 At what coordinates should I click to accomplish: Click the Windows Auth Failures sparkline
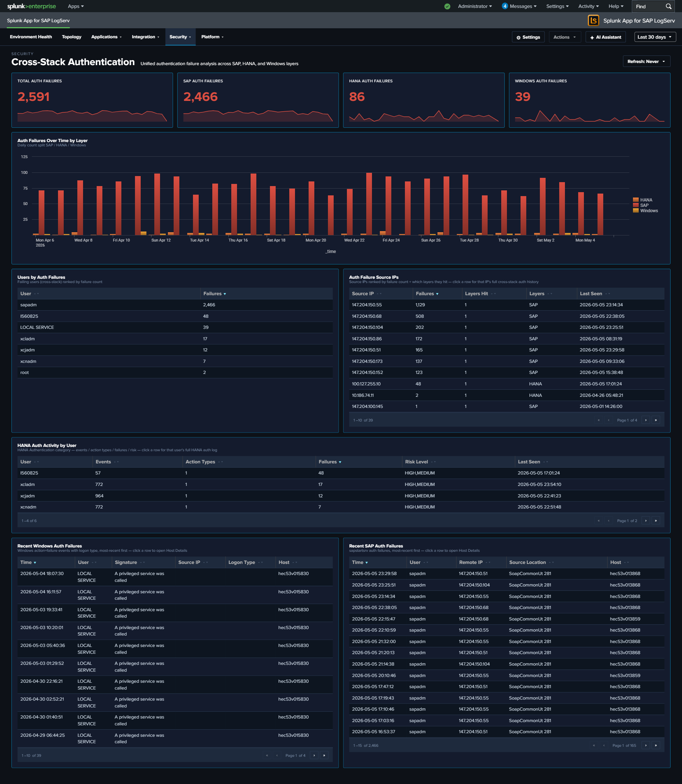pyautogui.click(x=590, y=116)
